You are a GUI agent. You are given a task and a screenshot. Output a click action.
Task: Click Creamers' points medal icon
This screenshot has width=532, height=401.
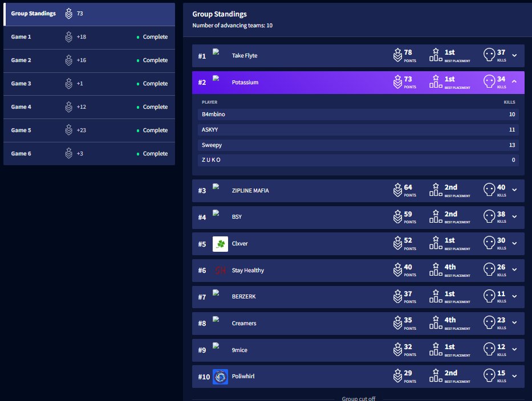pyautogui.click(x=397, y=323)
